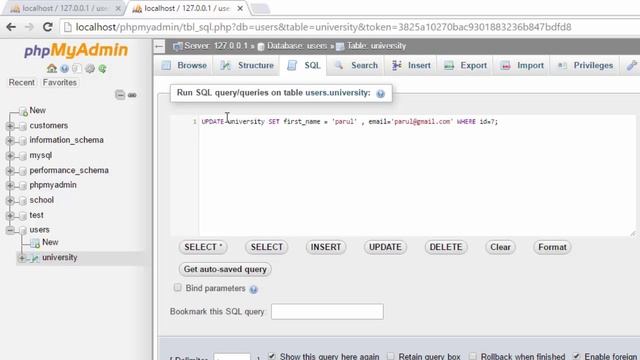Click the Database users breadcrumb link
Viewport: 640px width, 360px height.
pos(297,46)
